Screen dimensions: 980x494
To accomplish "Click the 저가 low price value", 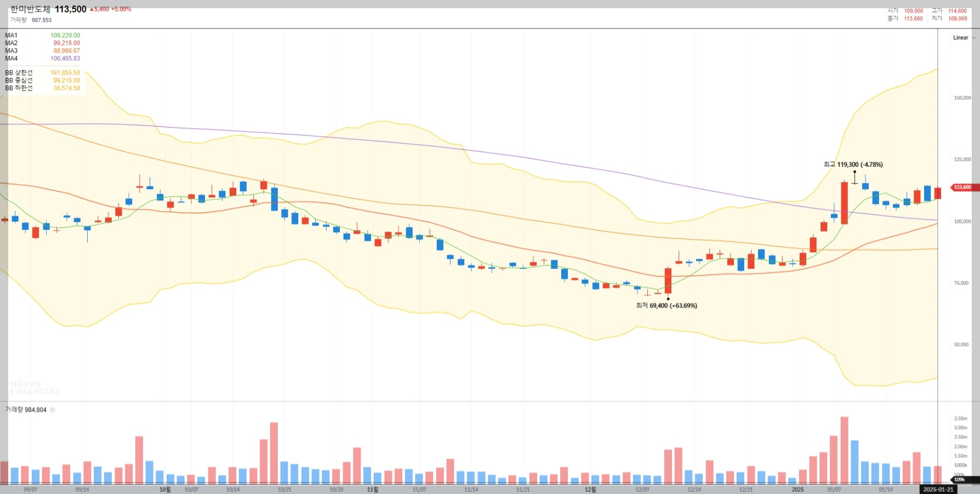I will (x=958, y=19).
